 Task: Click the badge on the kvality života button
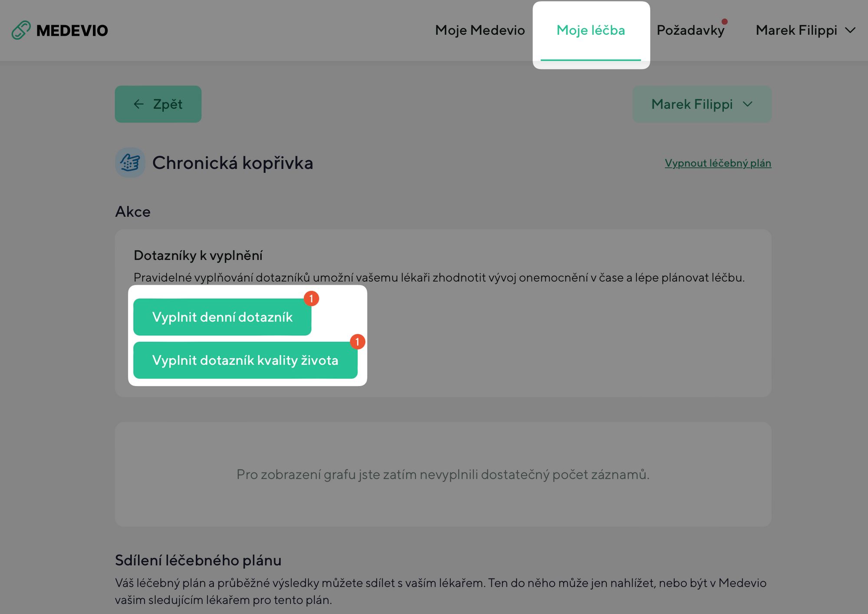[357, 342]
